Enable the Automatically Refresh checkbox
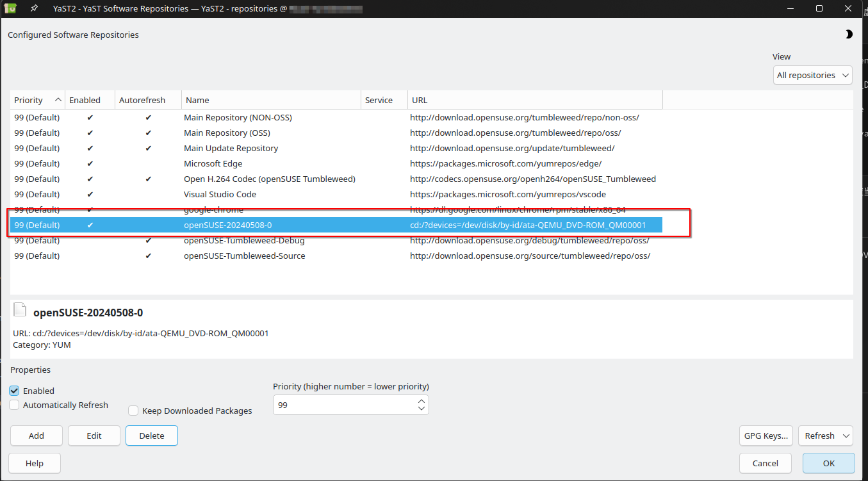The width and height of the screenshot is (868, 481). coord(15,405)
